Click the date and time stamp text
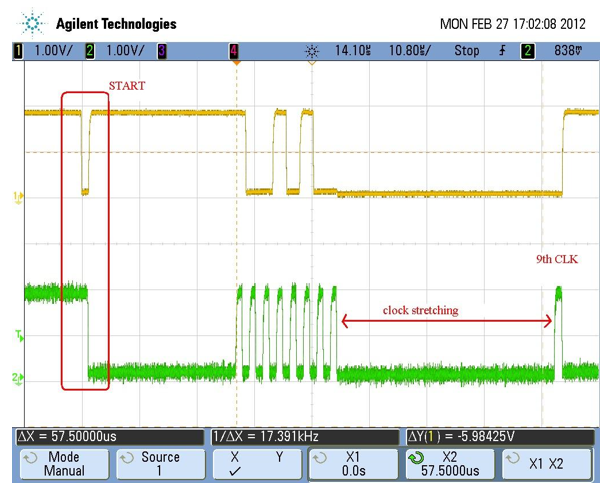 point(513,24)
